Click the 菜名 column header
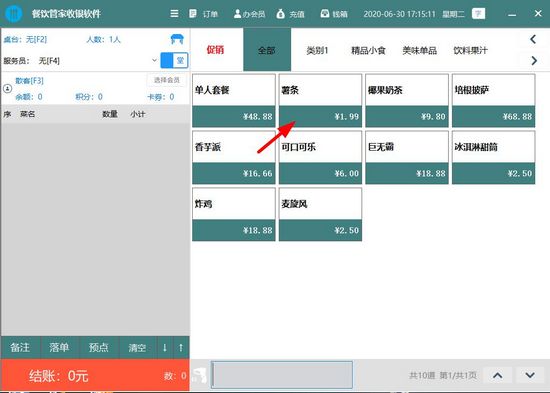Viewport: 550px width, 393px height. (28, 114)
